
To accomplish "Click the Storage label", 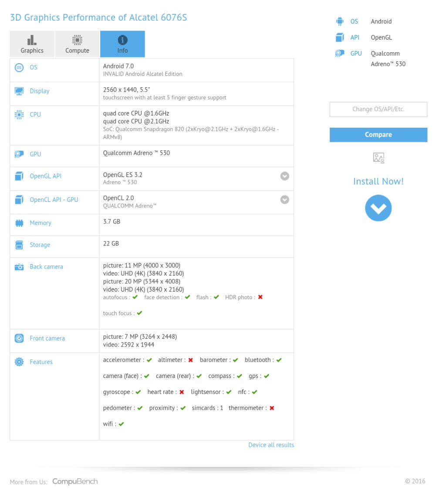I will (x=40, y=245).
